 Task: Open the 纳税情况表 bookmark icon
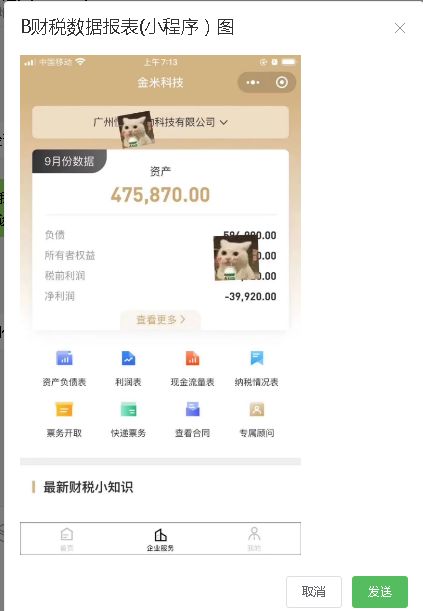257,358
